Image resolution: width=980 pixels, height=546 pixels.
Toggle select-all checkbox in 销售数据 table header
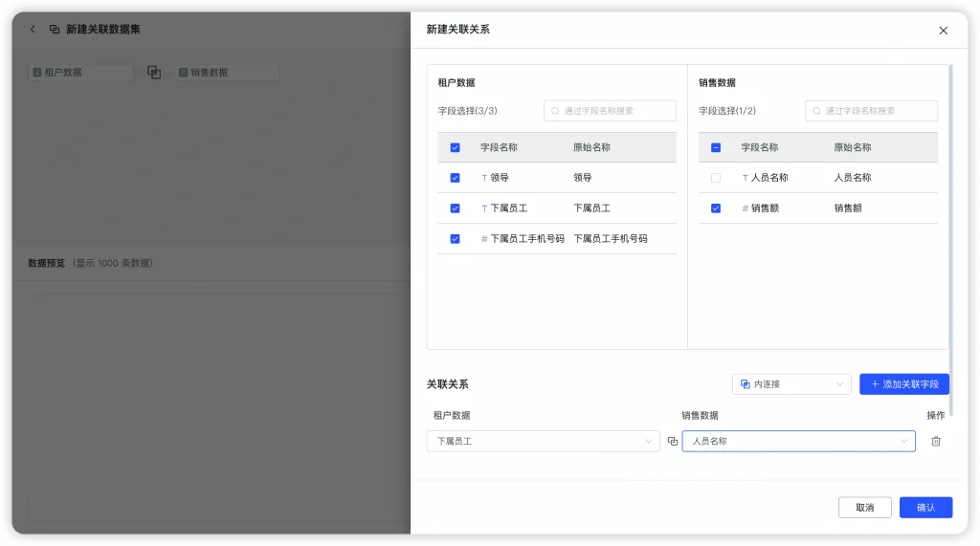[716, 147]
